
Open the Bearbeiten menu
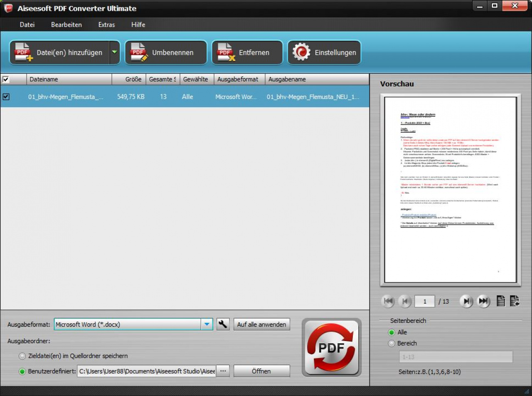66,25
